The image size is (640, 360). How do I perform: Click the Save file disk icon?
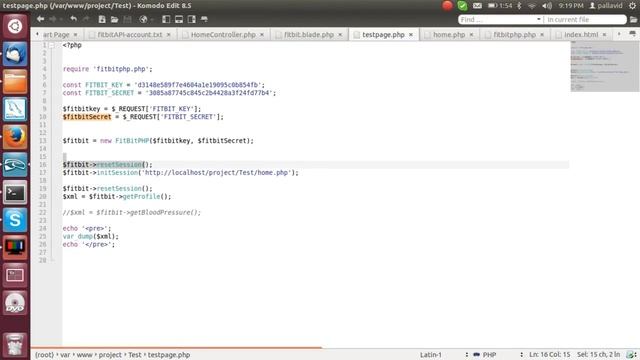point(127,19)
